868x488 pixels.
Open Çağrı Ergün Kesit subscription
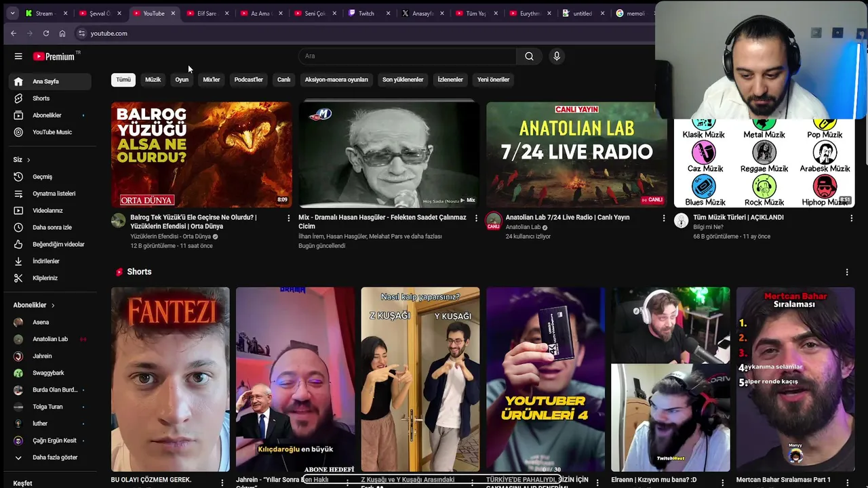pyautogui.click(x=50, y=441)
